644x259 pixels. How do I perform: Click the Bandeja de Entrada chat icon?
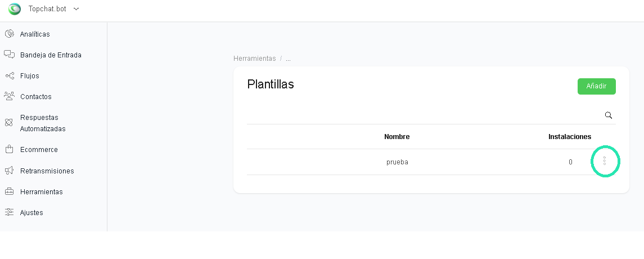point(9,55)
